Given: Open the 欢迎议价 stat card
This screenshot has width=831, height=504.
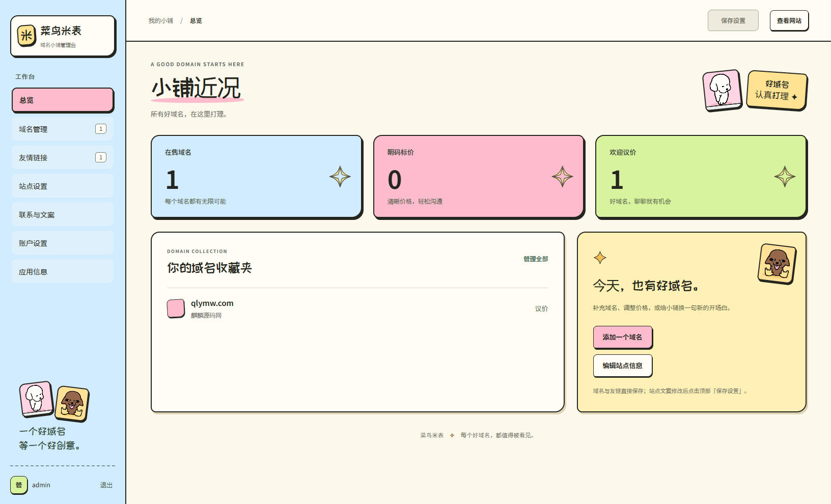Looking at the screenshot, I should [x=701, y=177].
